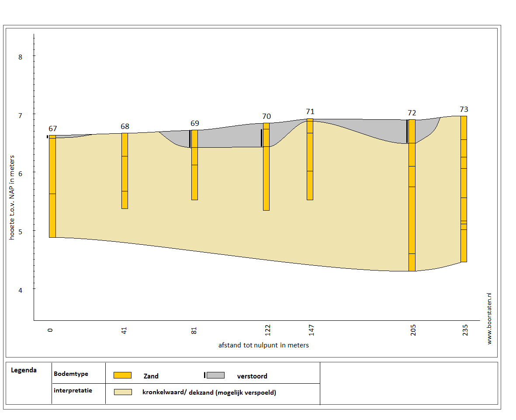
Task: Click the 7 on the height axis
Action: (20, 115)
